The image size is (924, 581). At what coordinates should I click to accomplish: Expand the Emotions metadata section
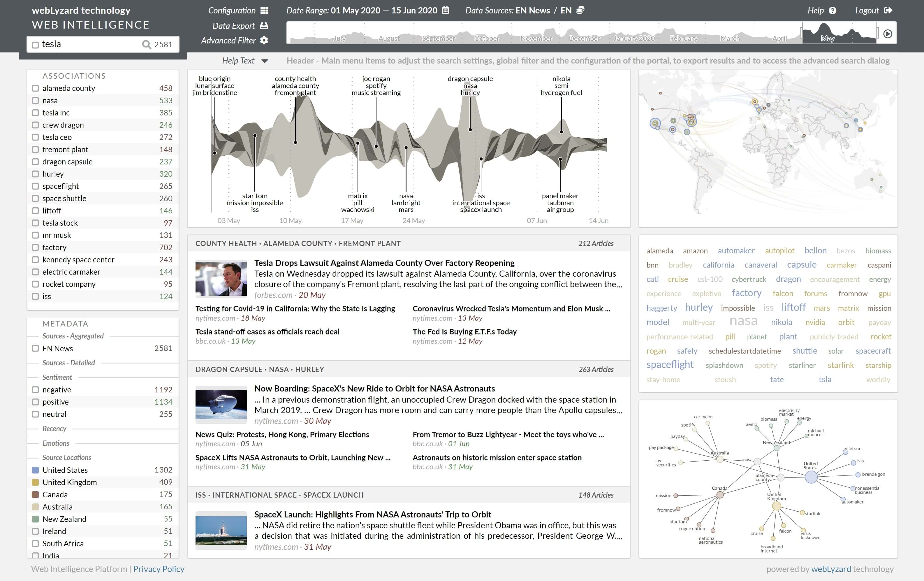point(56,443)
